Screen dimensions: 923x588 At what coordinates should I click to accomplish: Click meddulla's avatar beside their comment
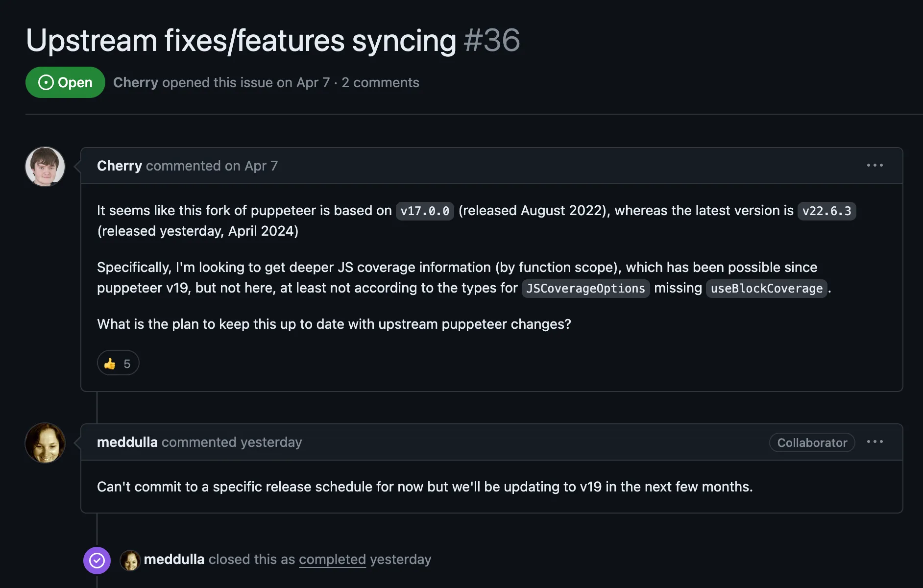(x=45, y=443)
